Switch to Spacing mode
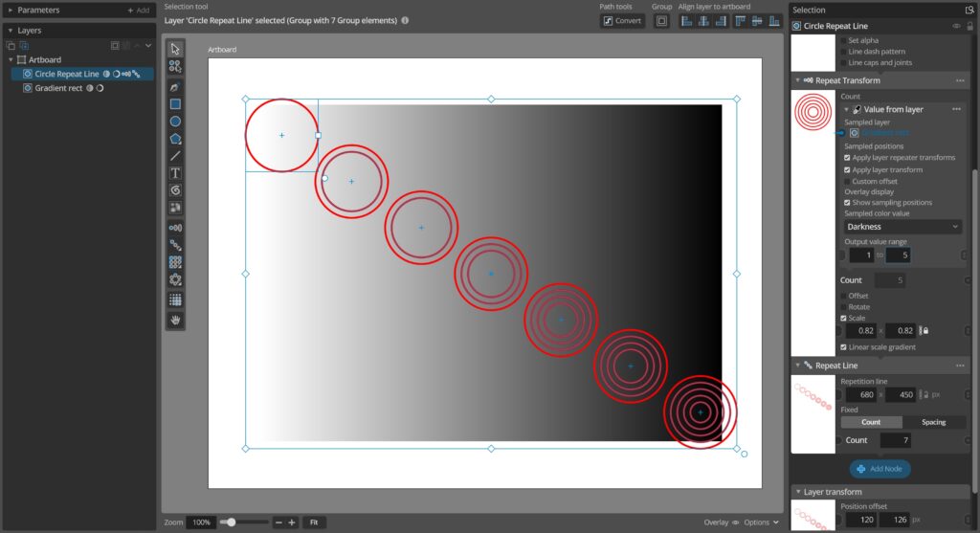The image size is (980, 533). pos(934,422)
